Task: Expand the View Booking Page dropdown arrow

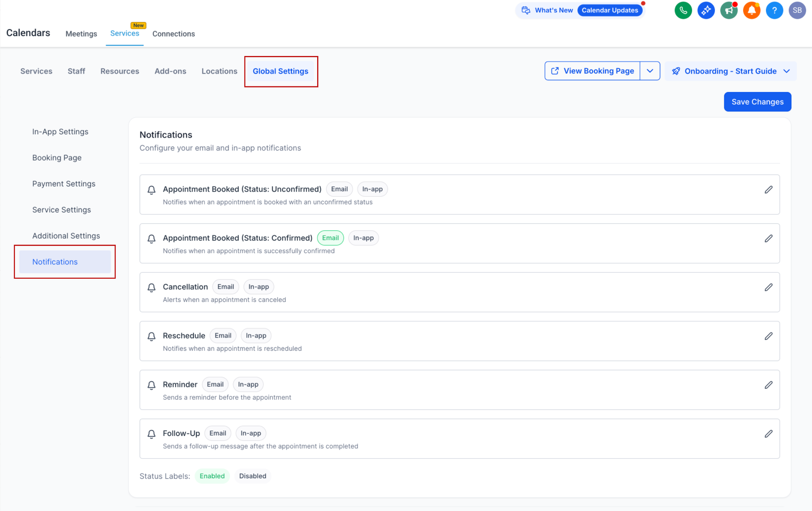Action: (x=650, y=71)
